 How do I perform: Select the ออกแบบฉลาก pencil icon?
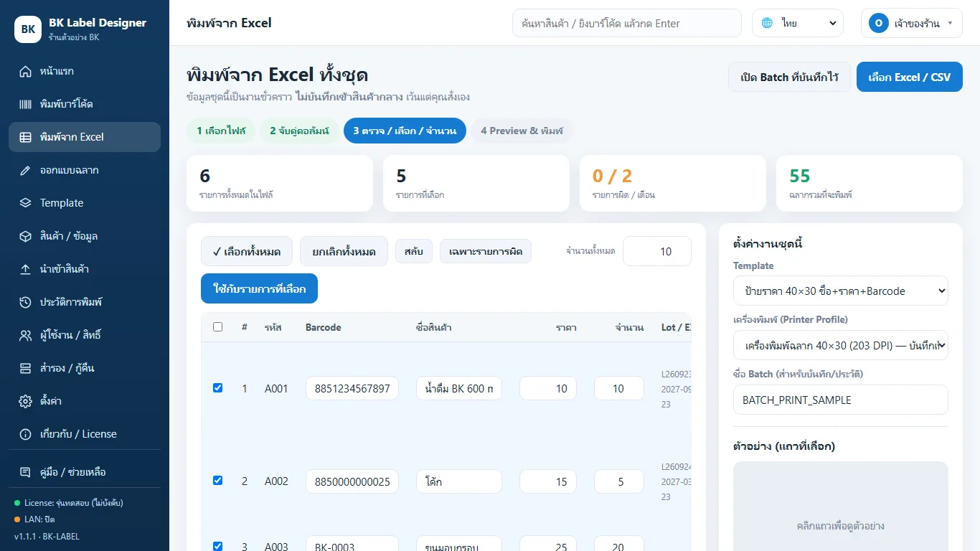pos(26,170)
